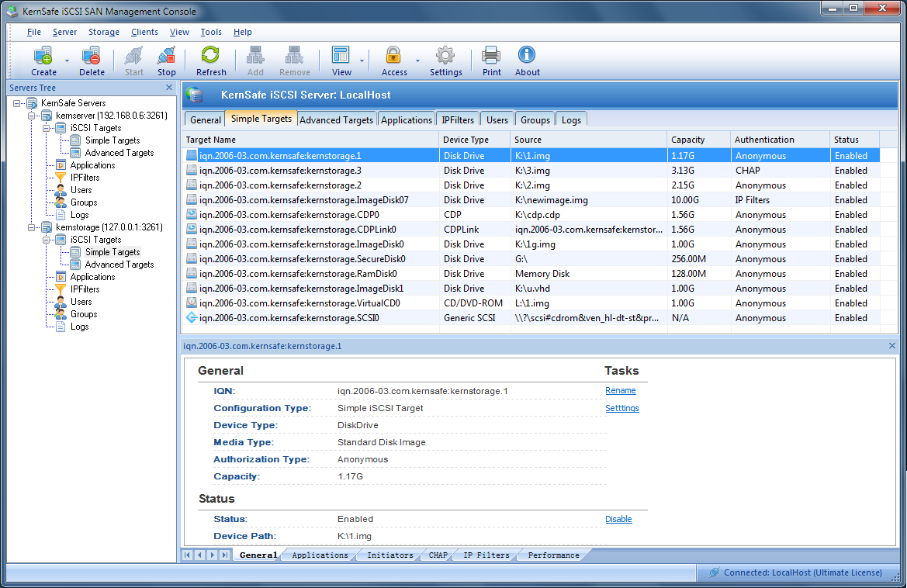Open the View button dropdown arrow
This screenshot has width=907, height=588.
[362, 61]
